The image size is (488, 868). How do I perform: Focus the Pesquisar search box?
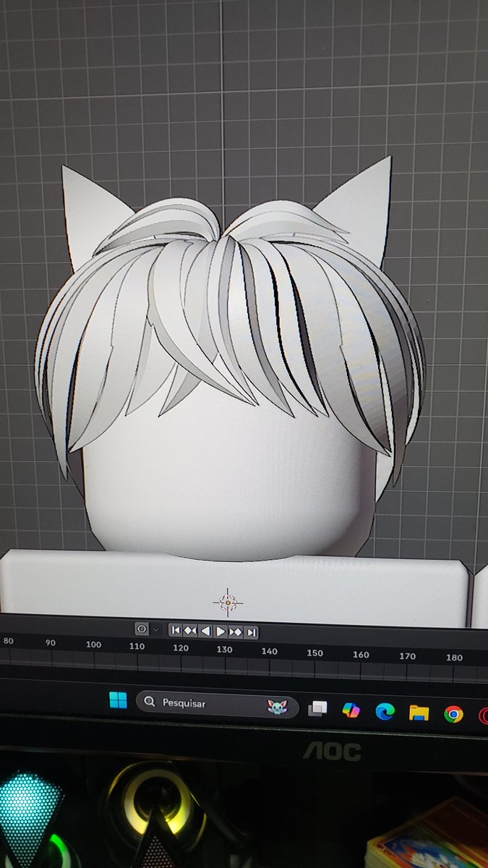pos(218,703)
